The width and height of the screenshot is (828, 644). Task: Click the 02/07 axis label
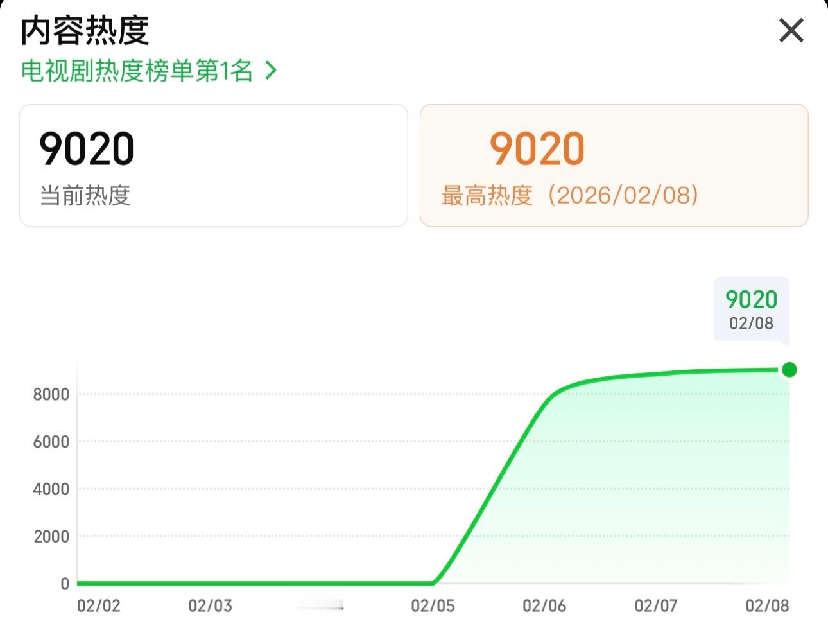[x=654, y=605]
